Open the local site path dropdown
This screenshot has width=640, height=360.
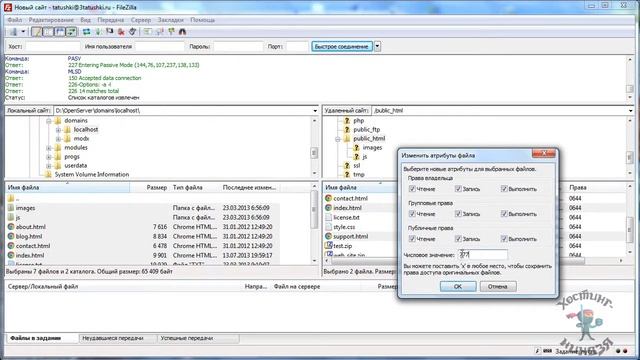coord(315,111)
